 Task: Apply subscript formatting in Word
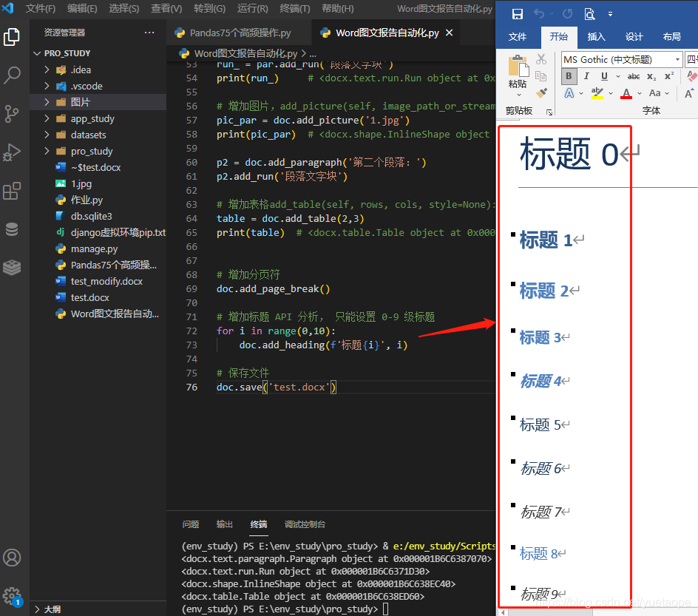[x=651, y=77]
